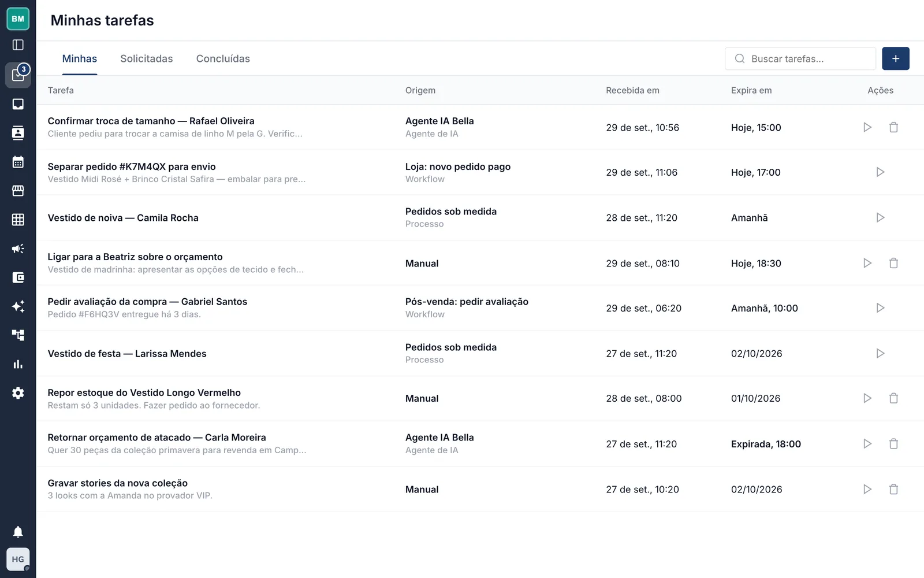Open the tasks icon with badge 3
Screen dimensions: 924x578
coord(18,75)
